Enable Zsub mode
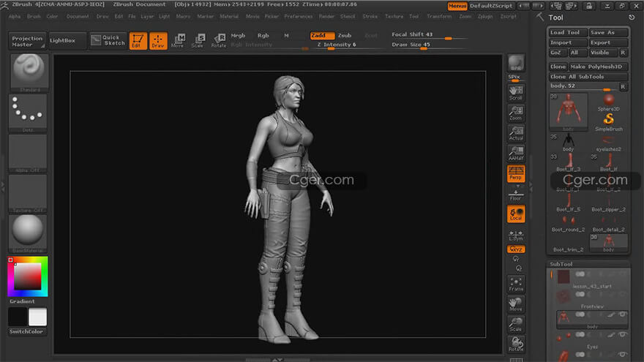This screenshot has height=362, width=644. coord(345,36)
